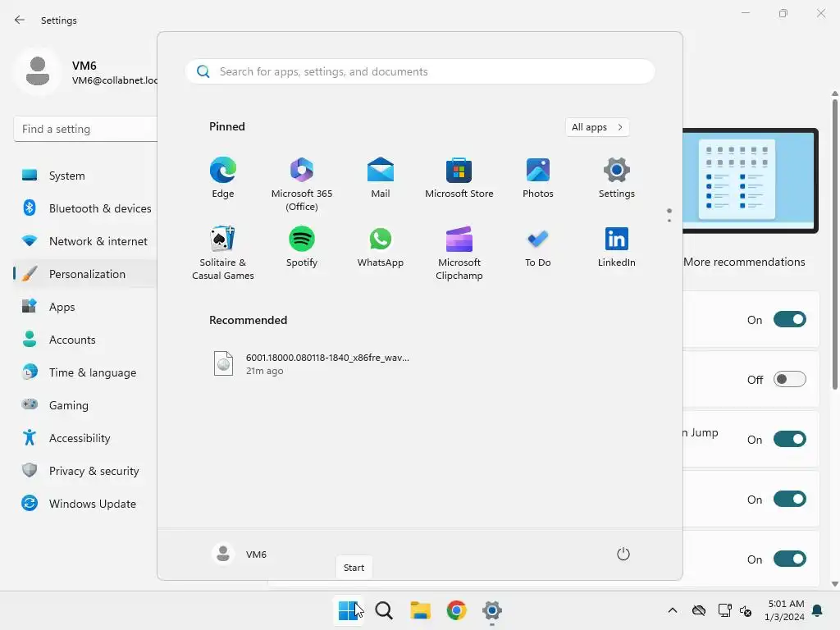This screenshot has width=840, height=630.
Task: Show hidden system tray icons
Action: [x=673, y=610]
